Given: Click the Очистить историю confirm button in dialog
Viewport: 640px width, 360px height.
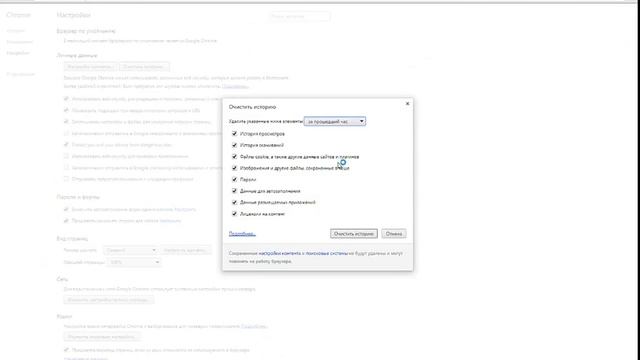Looking at the screenshot, I should tap(353, 233).
